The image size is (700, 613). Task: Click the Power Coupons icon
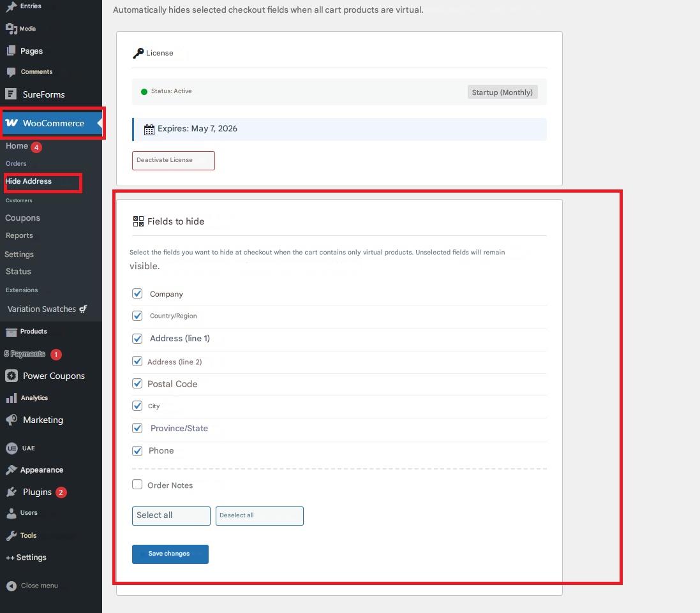(x=11, y=376)
